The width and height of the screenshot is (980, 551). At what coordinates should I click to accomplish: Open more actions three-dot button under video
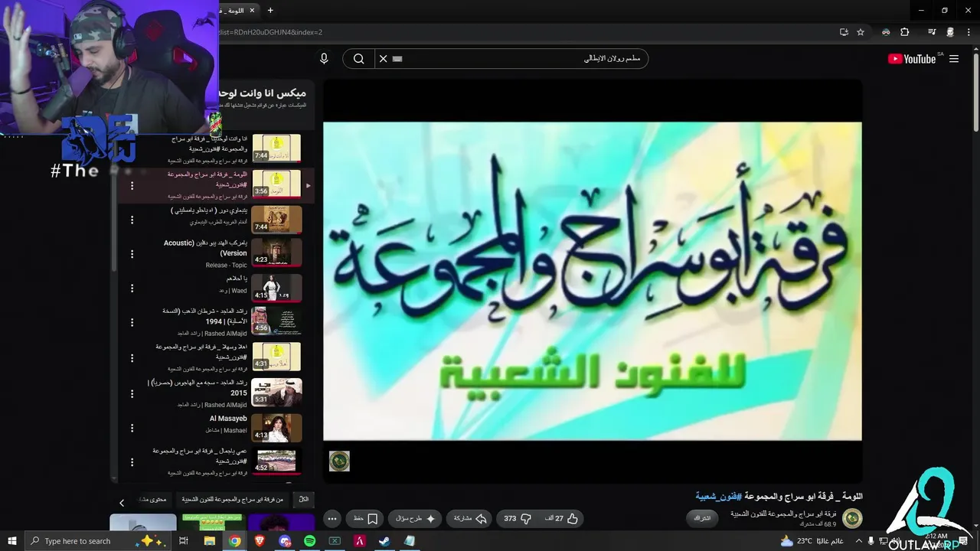(x=332, y=519)
